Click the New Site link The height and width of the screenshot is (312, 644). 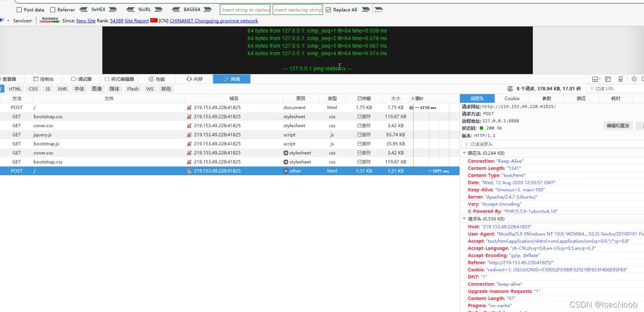coord(86,21)
